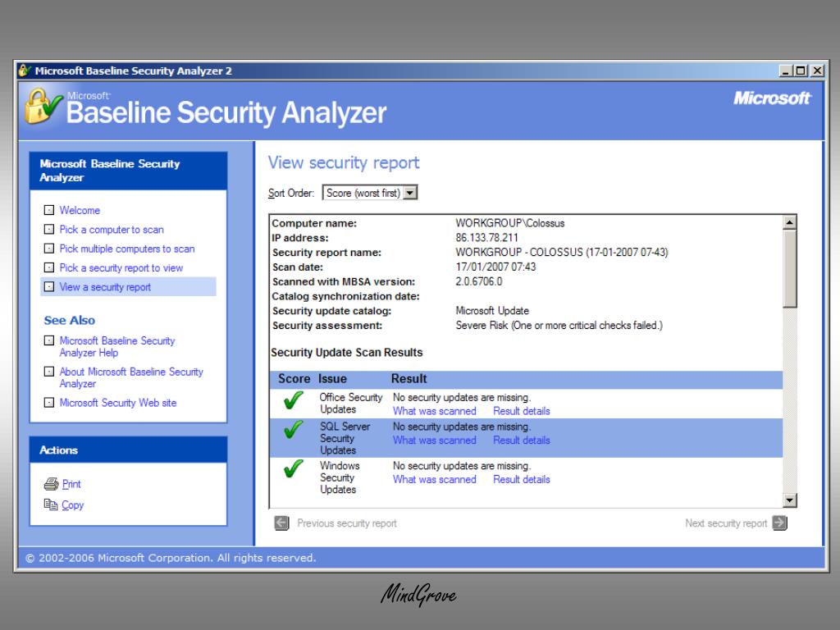Viewport: 840px width, 630px height.
Task: Click the green checkmark for SQL Server Security Updates
Action: 293,428
